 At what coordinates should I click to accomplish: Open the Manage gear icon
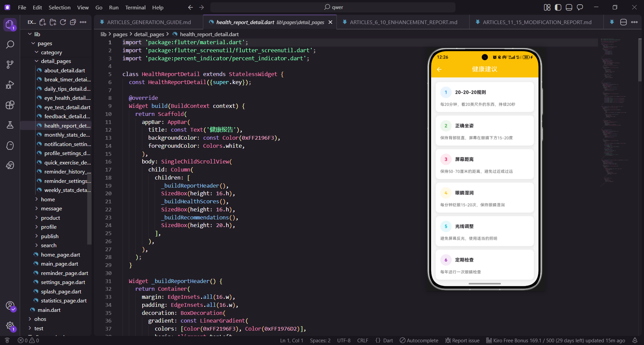pyautogui.click(x=10, y=326)
